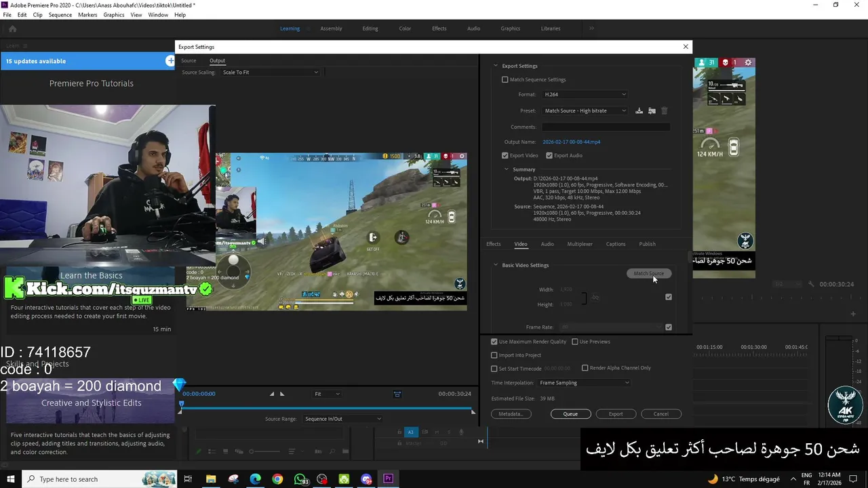Set In Point marker icon below preview
The width and height of the screenshot is (868, 488).
point(272,394)
